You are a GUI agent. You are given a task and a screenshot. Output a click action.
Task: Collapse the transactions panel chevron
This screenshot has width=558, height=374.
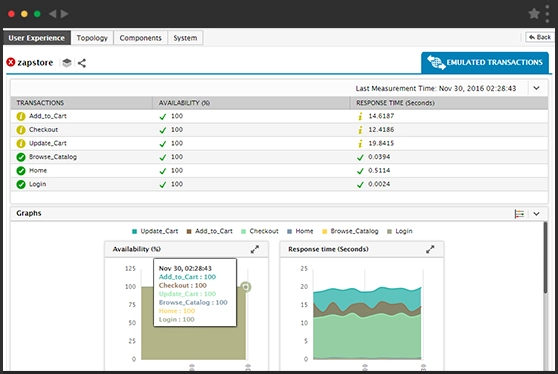[x=536, y=88]
